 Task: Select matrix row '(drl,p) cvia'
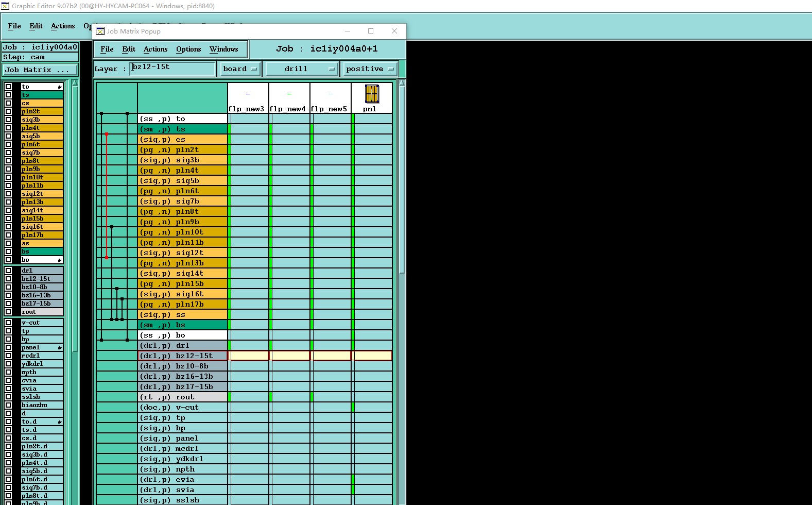tap(183, 479)
